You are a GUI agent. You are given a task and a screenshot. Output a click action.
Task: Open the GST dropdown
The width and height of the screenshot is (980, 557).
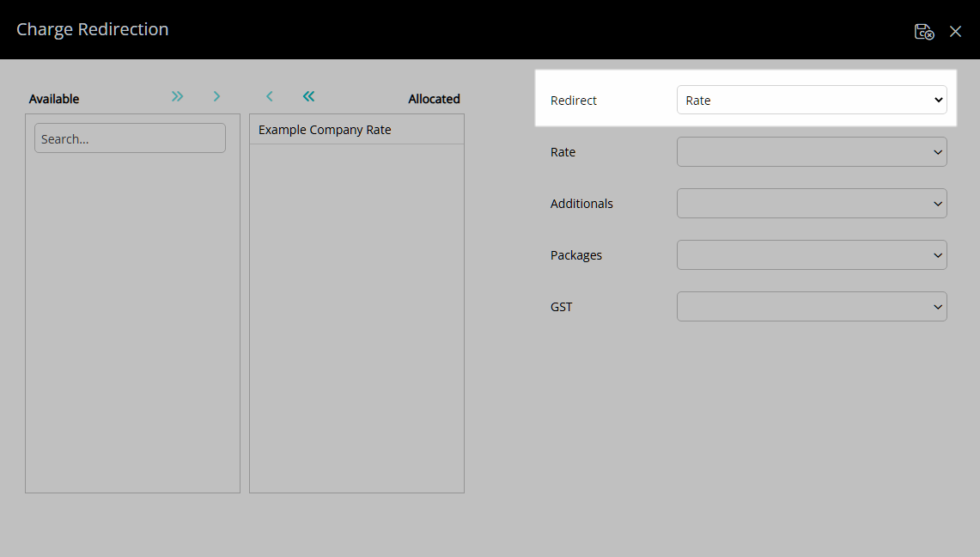812,306
